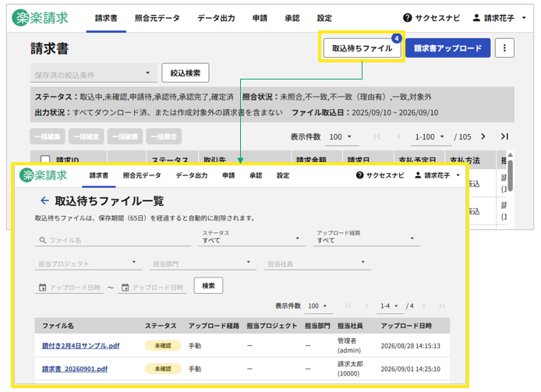Image resolution: width=541 pixels, height=392 pixels.
Task: Go to previous page of 取込待ちファイル list
Action: (366, 305)
